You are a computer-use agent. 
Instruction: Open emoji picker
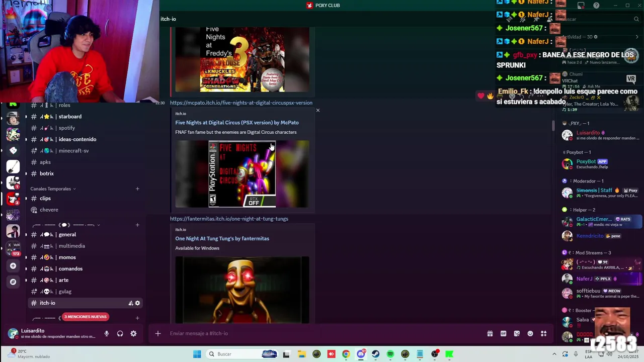point(530,333)
